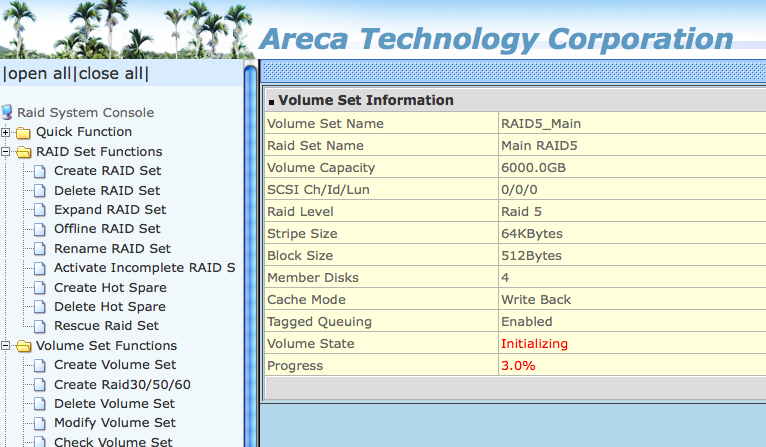Click the page icon beside Rescue Raid Set

coord(40,326)
